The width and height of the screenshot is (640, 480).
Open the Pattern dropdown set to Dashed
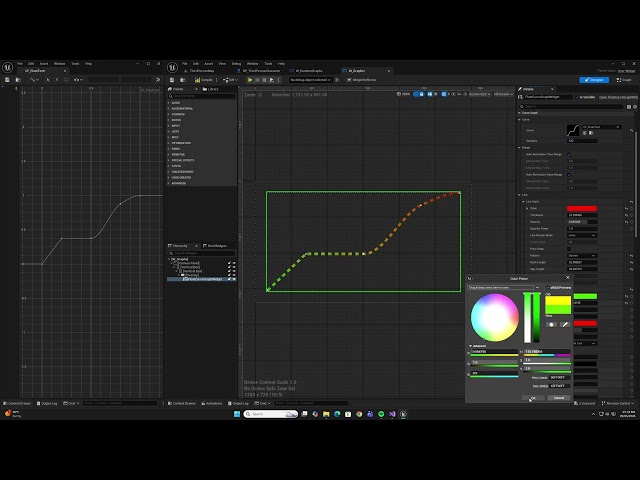tap(582, 256)
